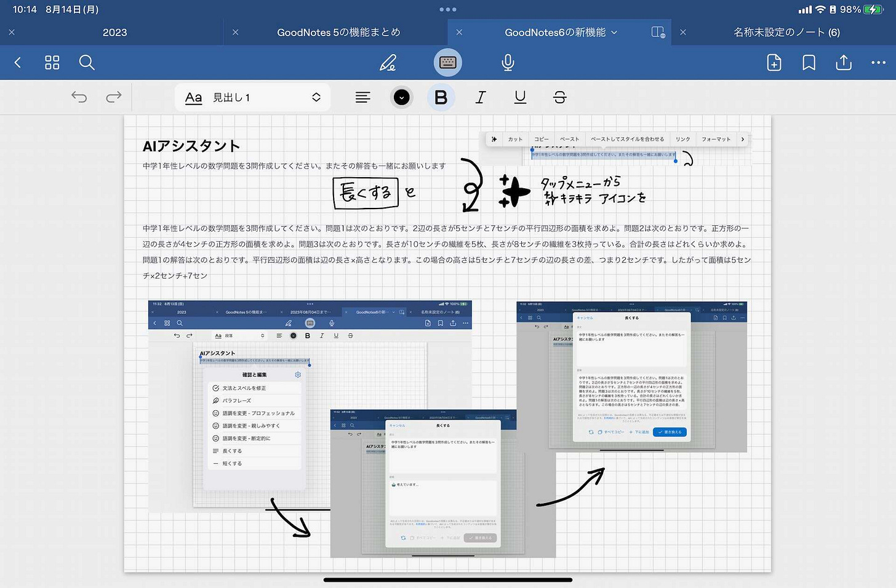Tap the battery indicator in status bar

pyautogui.click(x=873, y=9)
